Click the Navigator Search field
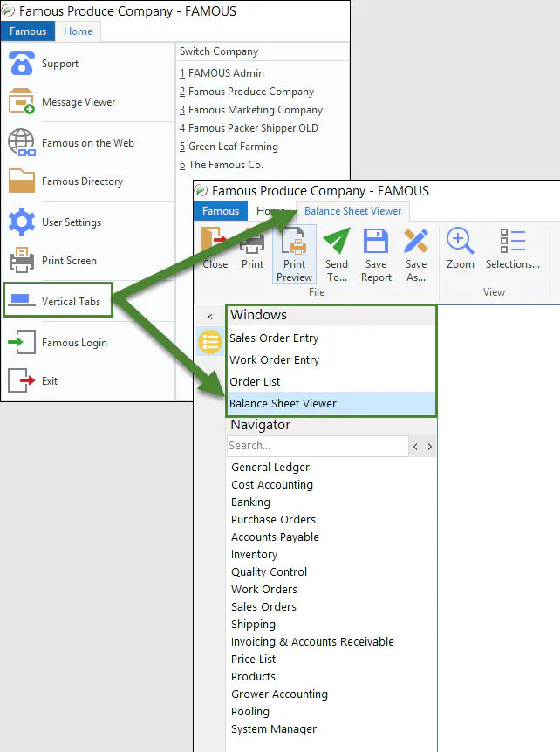The image size is (560, 752). [x=318, y=446]
